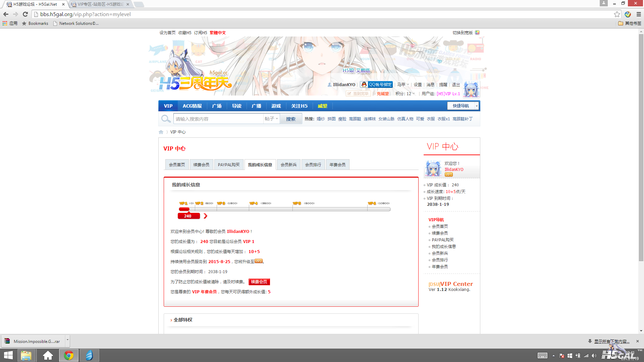Image resolution: width=644 pixels, height=362 pixels.
Task: Click the green shield extension icon
Action: click(x=628, y=14)
